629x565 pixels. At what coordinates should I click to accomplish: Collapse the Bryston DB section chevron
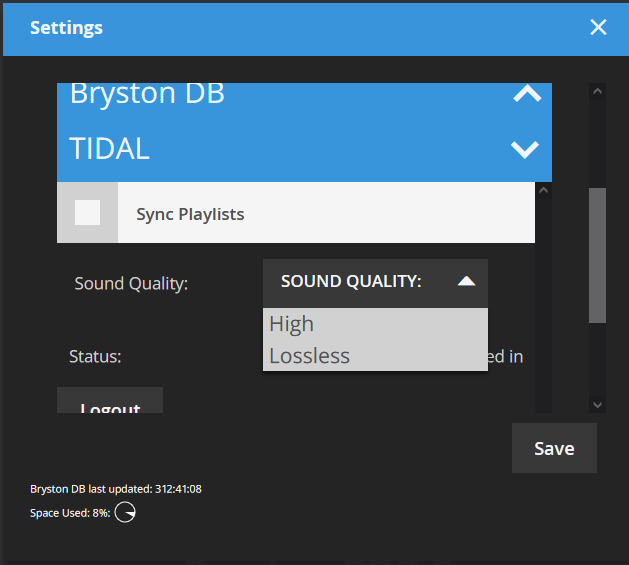[x=527, y=93]
